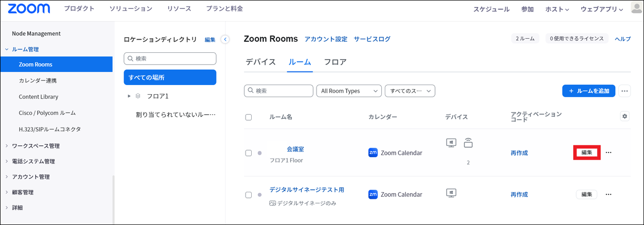Select すべての場所 in location directory

click(x=170, y=78)
